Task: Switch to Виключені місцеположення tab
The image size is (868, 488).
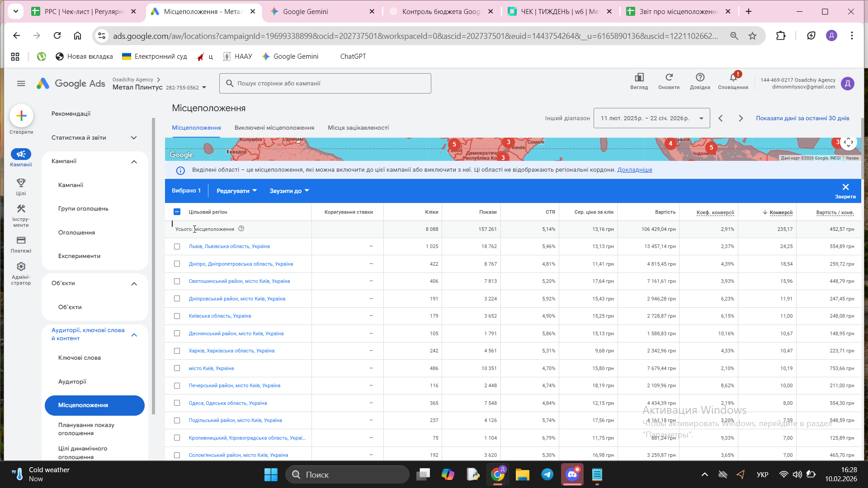Action: 274,128
